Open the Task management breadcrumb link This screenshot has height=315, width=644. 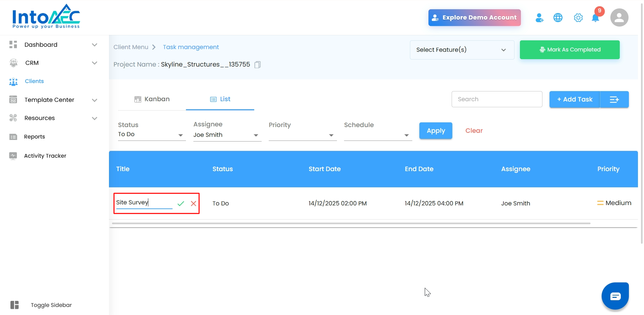[191, 47]
